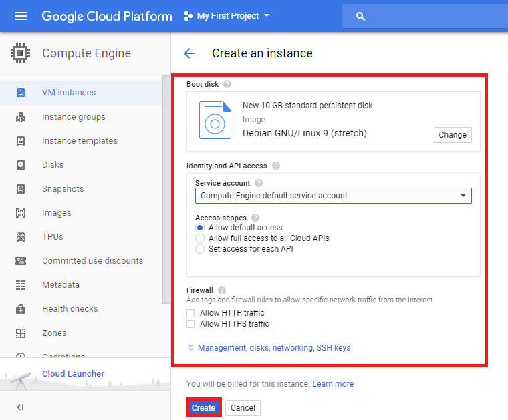The height and width of the screenshot is (420, 508).
Task: Click the Compute Engine heading
Action: click(x=86, y=53)
